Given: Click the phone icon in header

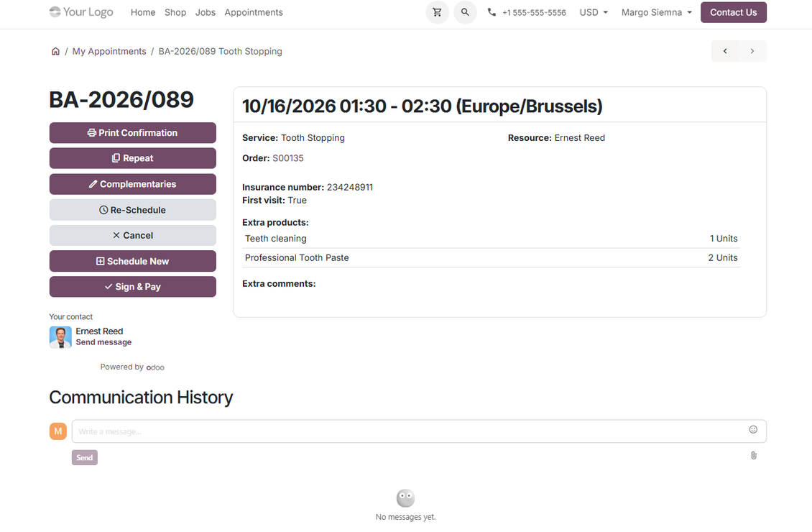Looking at the screenshot, I should [x=492, y=12].
